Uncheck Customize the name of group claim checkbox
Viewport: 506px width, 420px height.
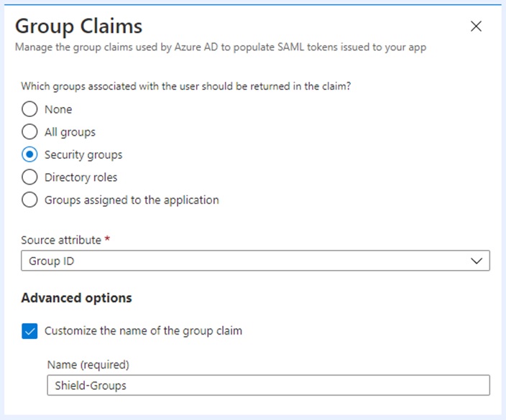(x=29, y=331)
